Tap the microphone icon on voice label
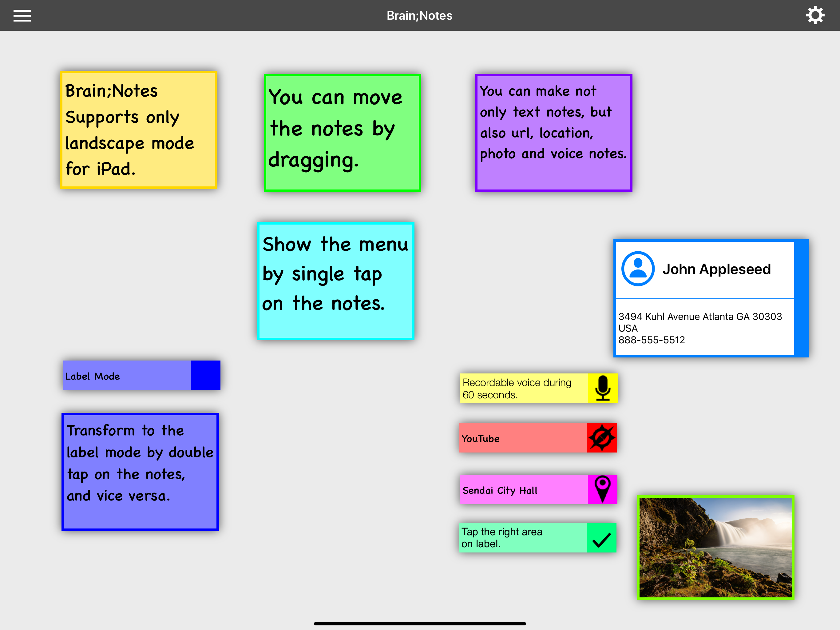The width and height of the screenshot is (840, 630). [602, 388]
